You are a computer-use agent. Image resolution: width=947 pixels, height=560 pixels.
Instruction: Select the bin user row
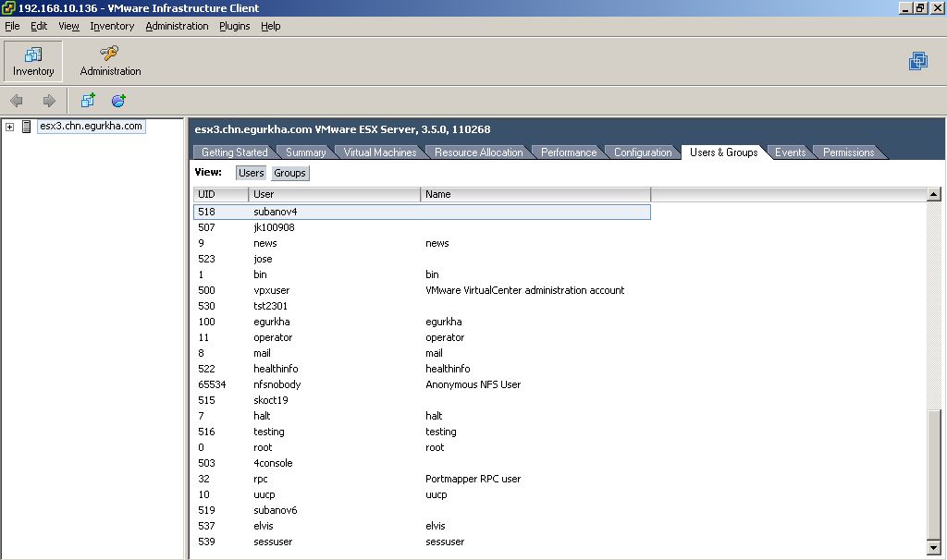tap(422, 274)
